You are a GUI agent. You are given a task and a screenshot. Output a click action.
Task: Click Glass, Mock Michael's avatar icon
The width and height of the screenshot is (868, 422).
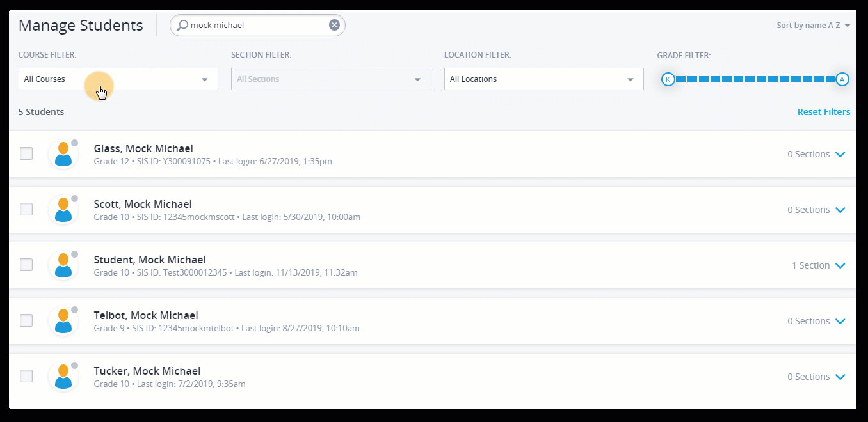63,154
